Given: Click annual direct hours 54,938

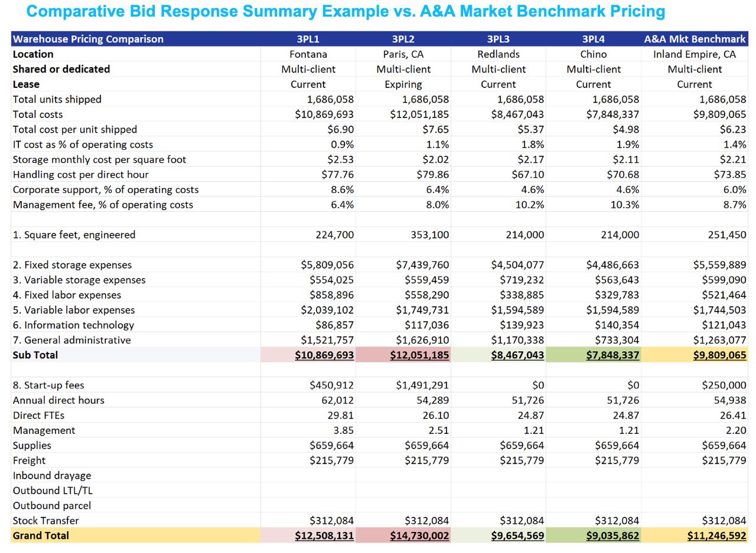Looking at the screenshot, I should [730, 400].
